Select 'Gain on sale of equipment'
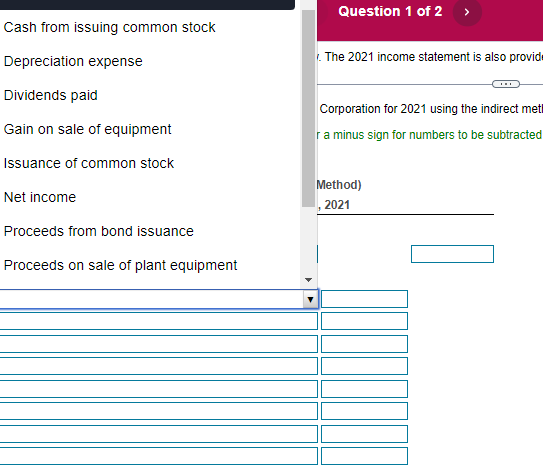The width and height of the screenshot is (543, 467). click(87, 129)
